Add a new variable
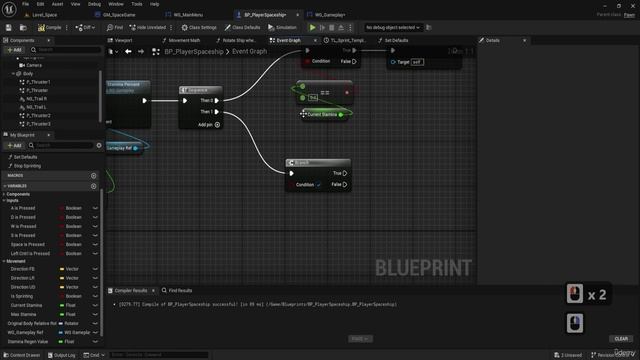 tap(93, 186)
